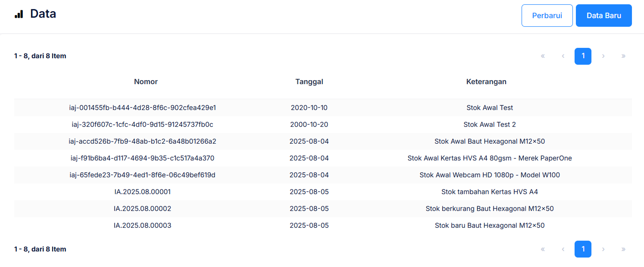644x267 pixels.
Task: Open row IA.2025.08.00001
Action: click(142, 192)
